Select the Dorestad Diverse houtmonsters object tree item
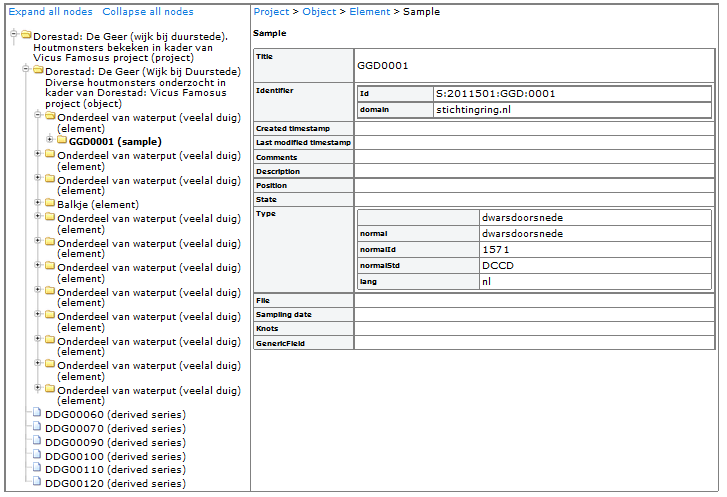 143,88
